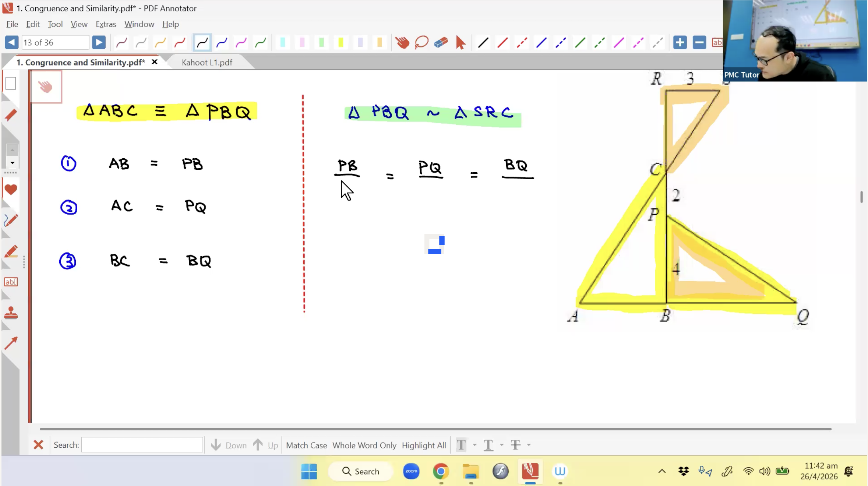Open the Tool menu
This screenshot has height=486, width=868.
point(55,24)
